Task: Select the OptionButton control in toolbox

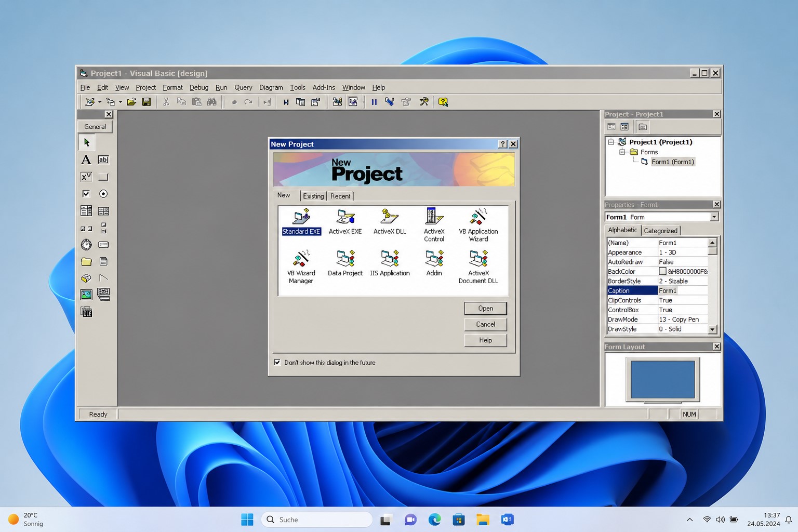Action: [103, 194]
